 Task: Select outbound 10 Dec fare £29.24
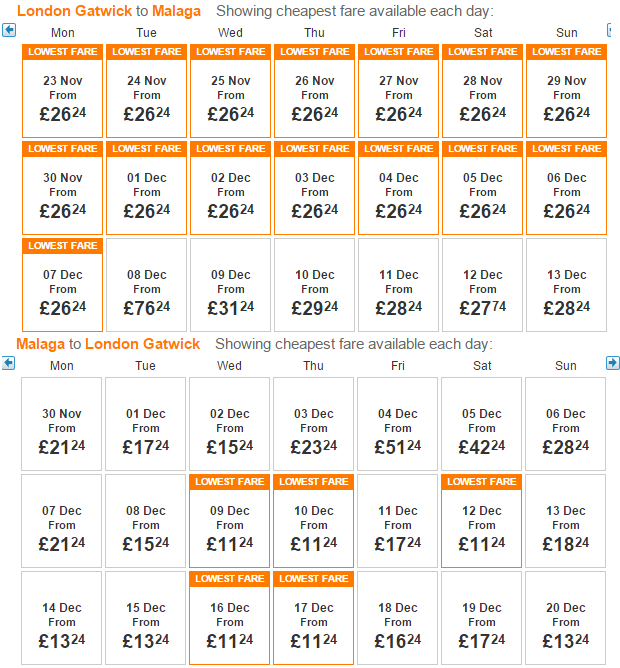coord(314,285)
